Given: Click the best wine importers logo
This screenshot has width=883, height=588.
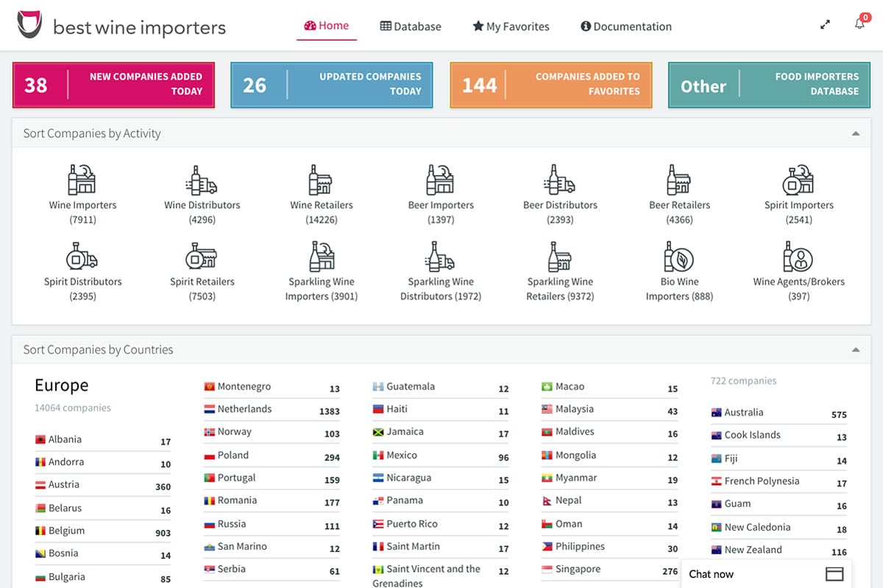Looking at the screenshot, I should (121, 27).
